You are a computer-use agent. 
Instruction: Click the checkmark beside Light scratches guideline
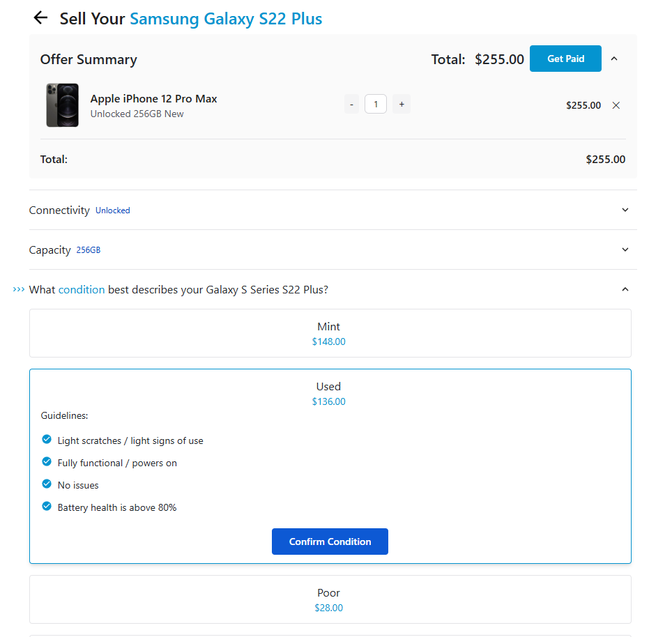point(47,440)
